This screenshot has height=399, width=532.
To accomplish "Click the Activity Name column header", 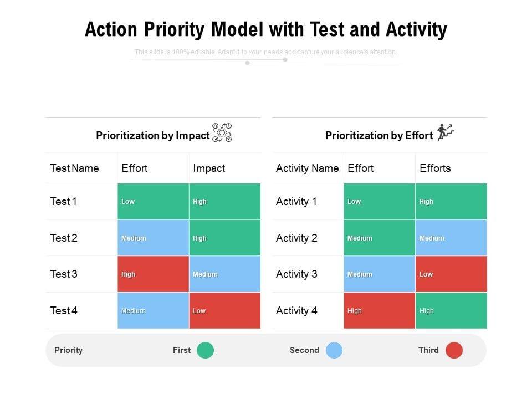I will tap(307, 168).
